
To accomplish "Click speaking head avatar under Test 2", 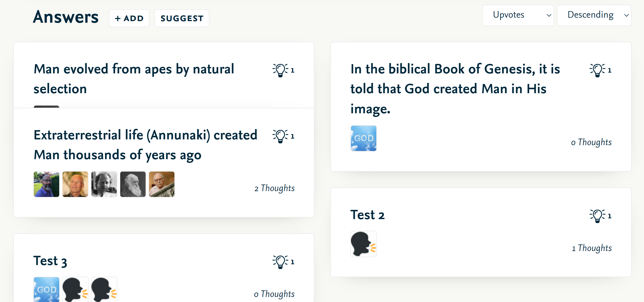I will (x=363, y=244).
